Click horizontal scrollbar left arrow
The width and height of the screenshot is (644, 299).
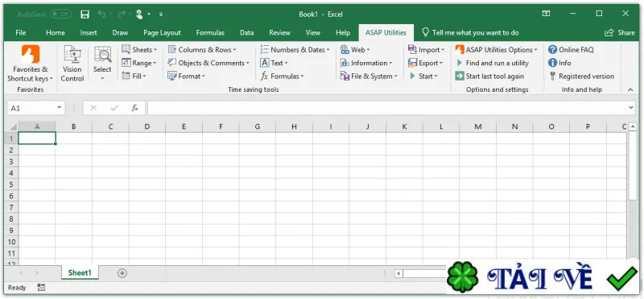[x=398, y=273]
